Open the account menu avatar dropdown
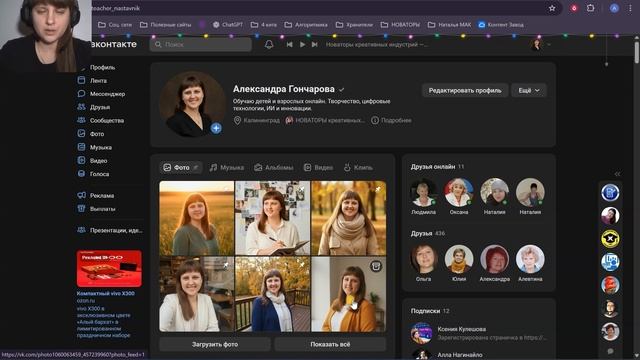Viewport: 640px width, 360px height. pyautogui.click(x=541, y=44)
